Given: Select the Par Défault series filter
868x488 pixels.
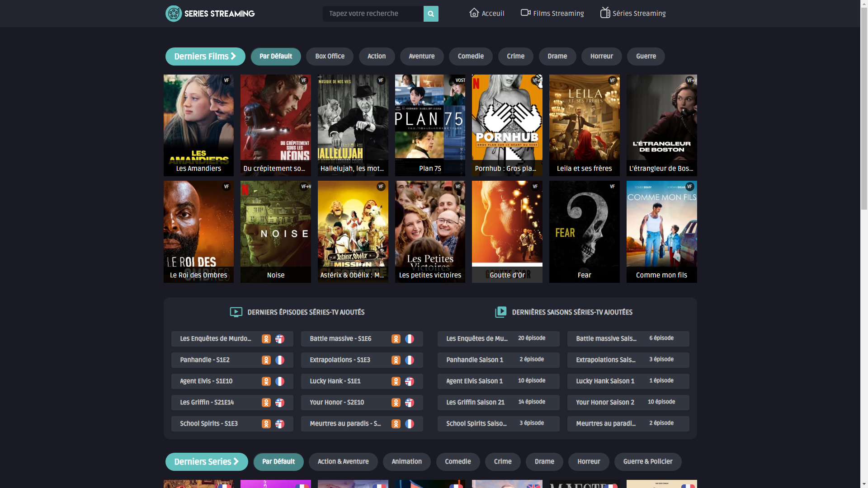Looking at the screenshot, I should pos(278,462).
